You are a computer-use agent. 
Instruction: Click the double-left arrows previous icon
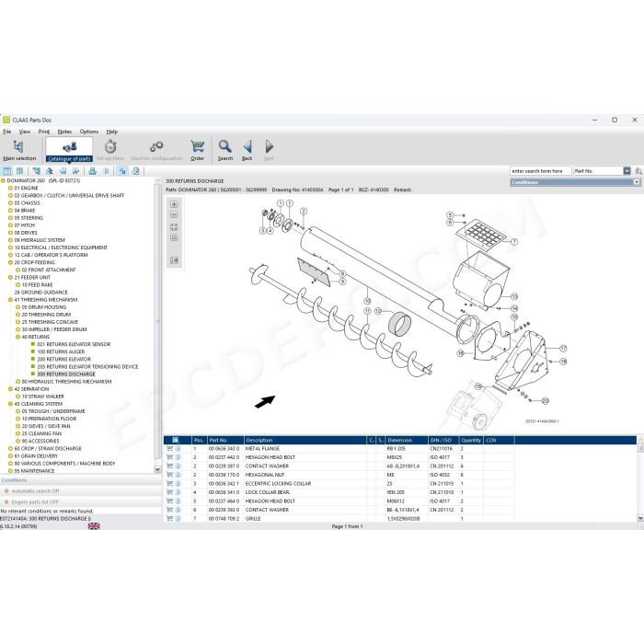click(63, 171)
